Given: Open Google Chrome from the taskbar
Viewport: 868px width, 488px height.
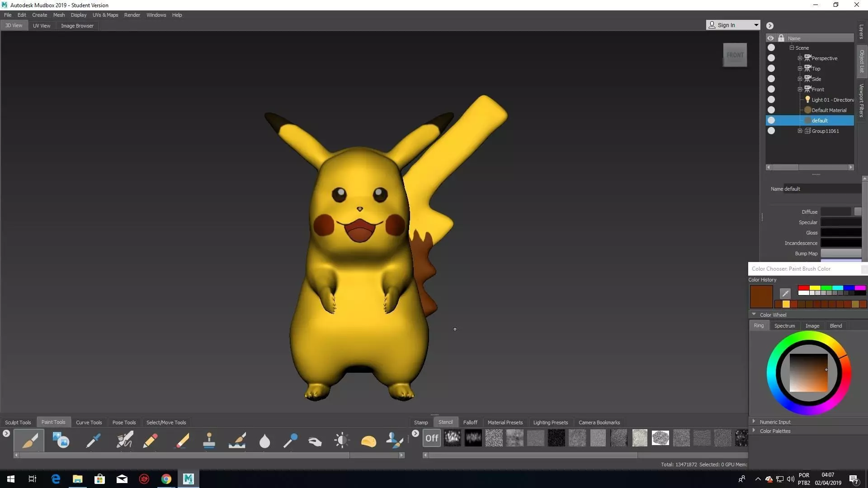Looking at the screenshot, I should (x=166, y=479).
